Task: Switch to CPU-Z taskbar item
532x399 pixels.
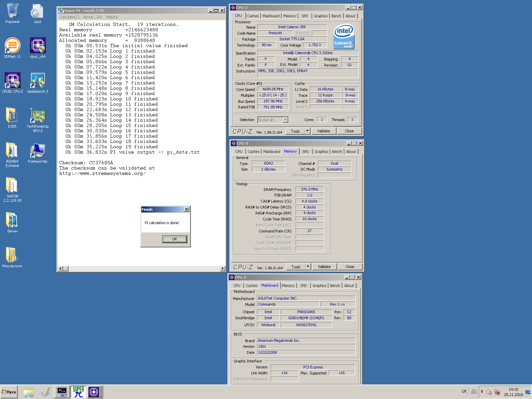Action: pos(94,392)
